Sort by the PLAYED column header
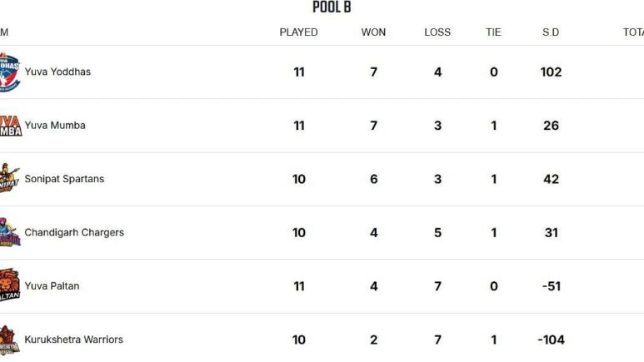Viewport: 644px width, 362px height. pos(298,32)
